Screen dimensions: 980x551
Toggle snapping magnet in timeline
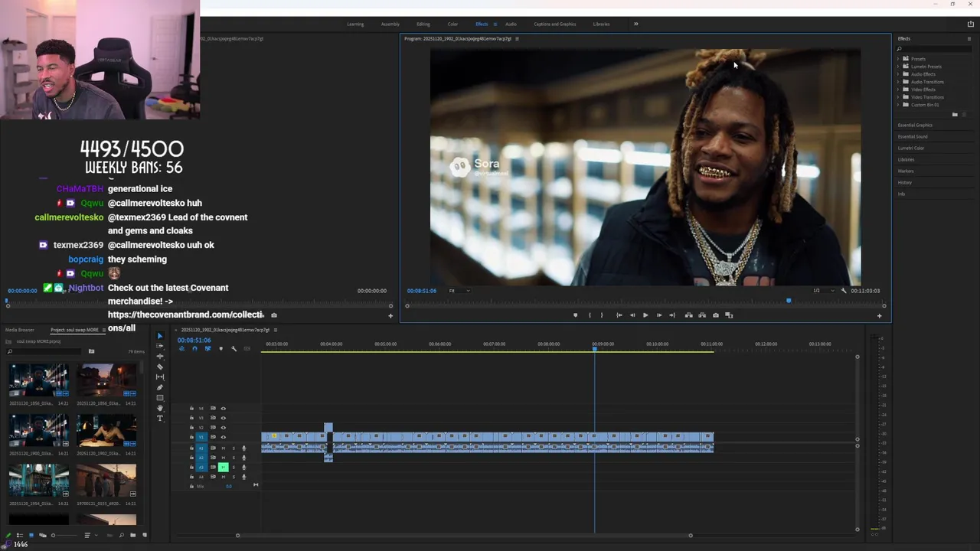click(195, 348)
